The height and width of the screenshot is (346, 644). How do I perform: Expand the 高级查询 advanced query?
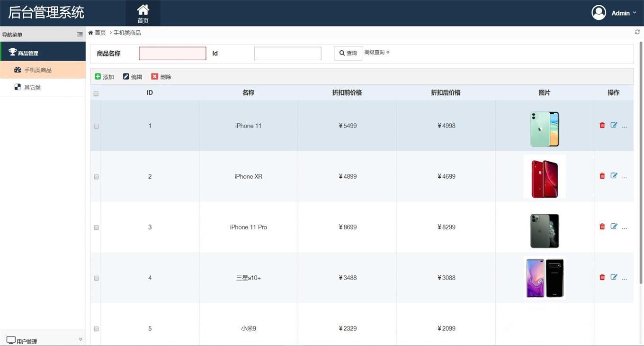click(377, 52)
